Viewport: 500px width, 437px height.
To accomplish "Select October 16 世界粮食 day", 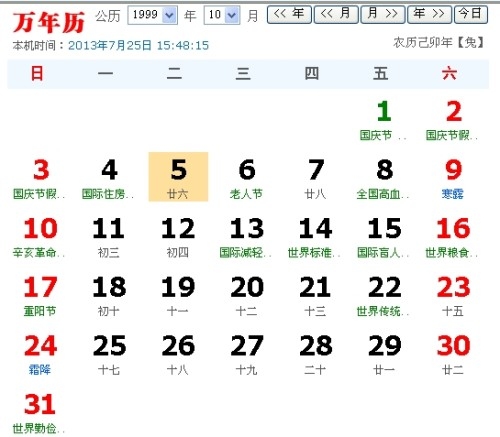I will (x=453, y=237).
